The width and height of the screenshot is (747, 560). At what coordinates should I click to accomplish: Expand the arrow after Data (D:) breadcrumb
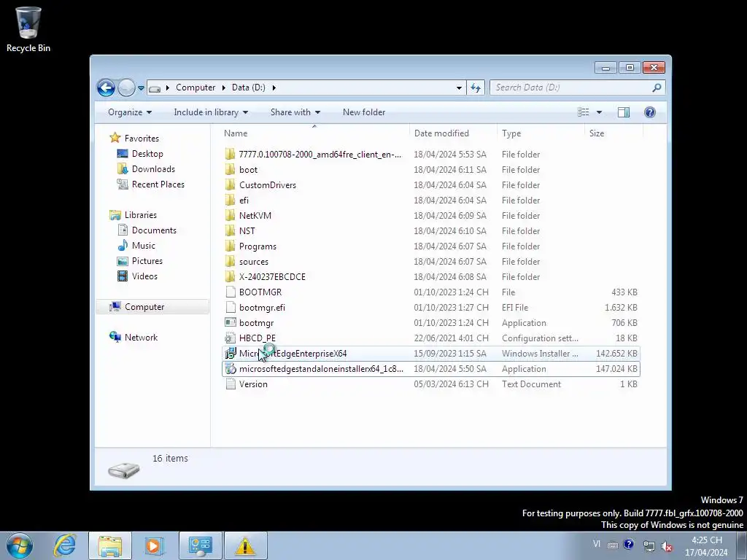(x=274, y=87)
